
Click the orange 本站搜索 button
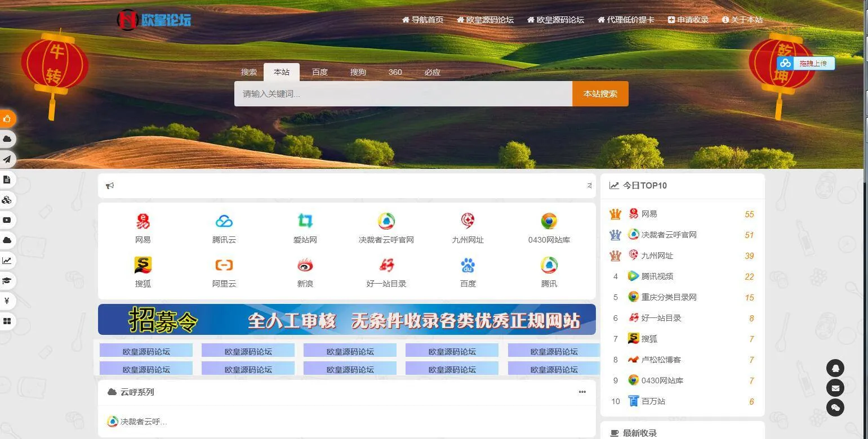pyautogui.click(x=600, y=94)
